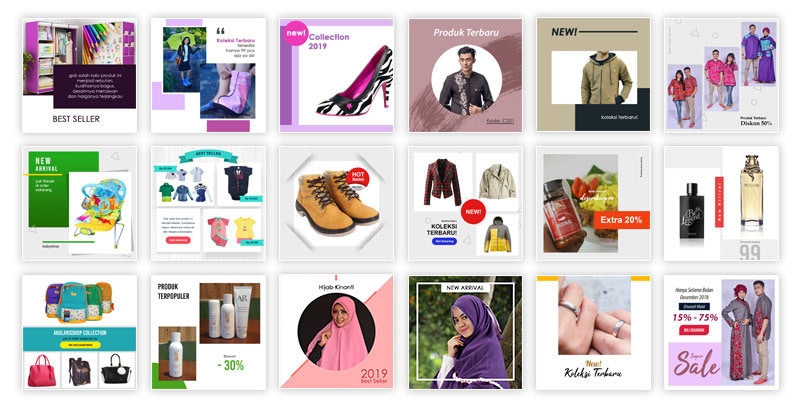Image resolution: width=800 pixels, height=409 pixels.
Task: Open the Best Seller wardrobe template
Action: tap(79, 75)
